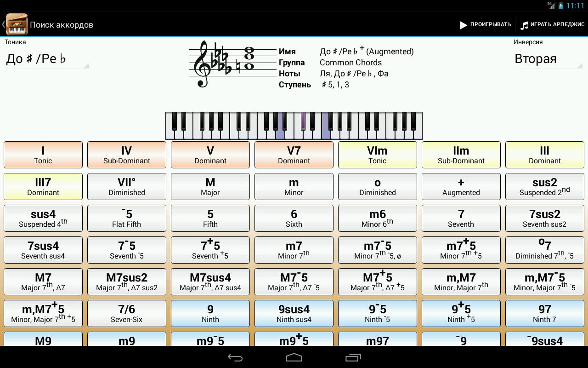The width and height of the screenshot is (588, 368).
Task: Pick the III7 Dominant chord
Action: click(x=43, y=187)
